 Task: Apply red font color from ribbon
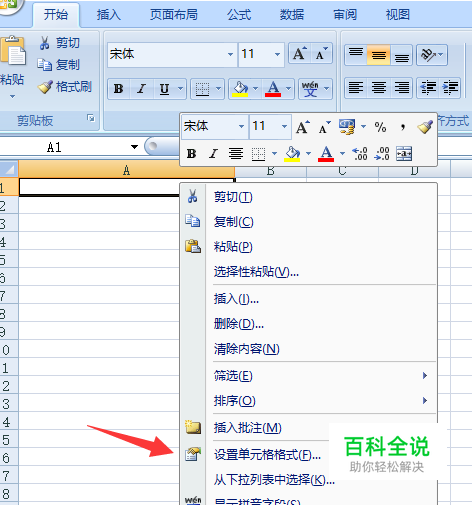coord(273,89)
